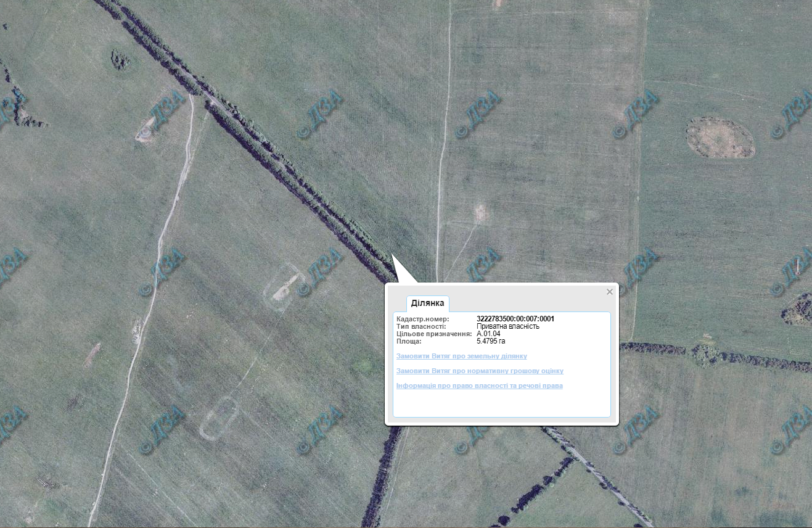Screen dimensions: 812x528
Task: Click the Площа label
Action: click(x=409, y=341)
